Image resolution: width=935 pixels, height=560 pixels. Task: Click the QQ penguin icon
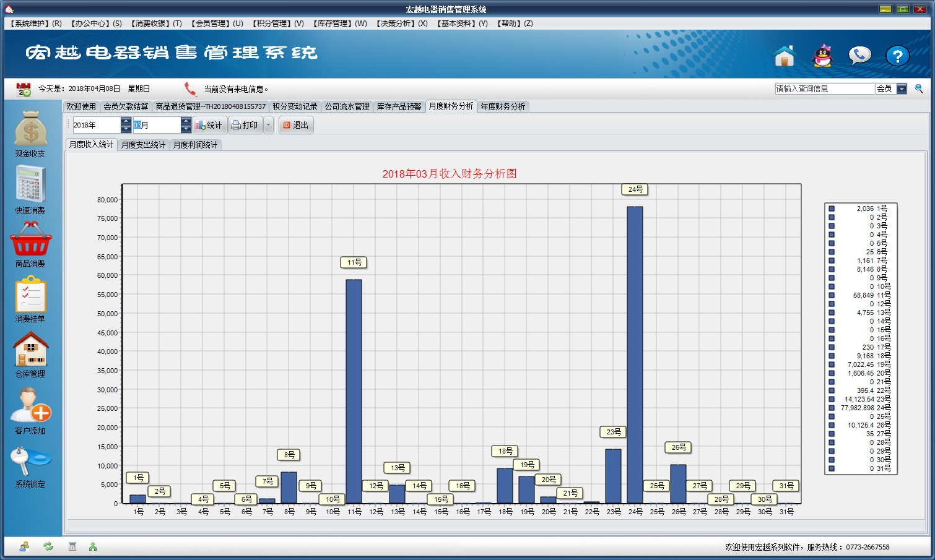pos(822,56)
